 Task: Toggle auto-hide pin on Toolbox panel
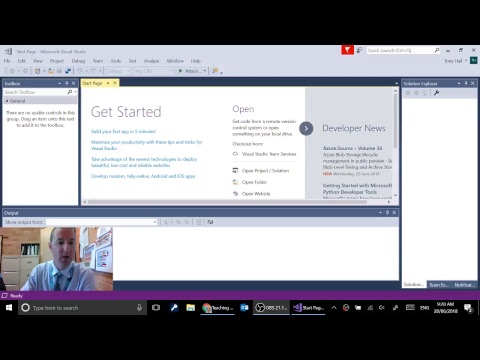(67, 83)
